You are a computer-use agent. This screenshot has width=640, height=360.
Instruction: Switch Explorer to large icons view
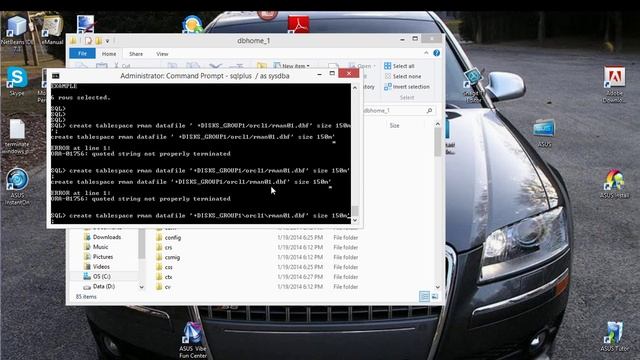tap(435, 296)
